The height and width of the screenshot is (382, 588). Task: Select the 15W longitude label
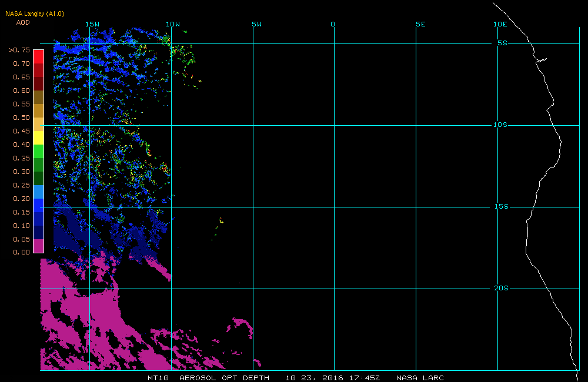pos(92,24)
